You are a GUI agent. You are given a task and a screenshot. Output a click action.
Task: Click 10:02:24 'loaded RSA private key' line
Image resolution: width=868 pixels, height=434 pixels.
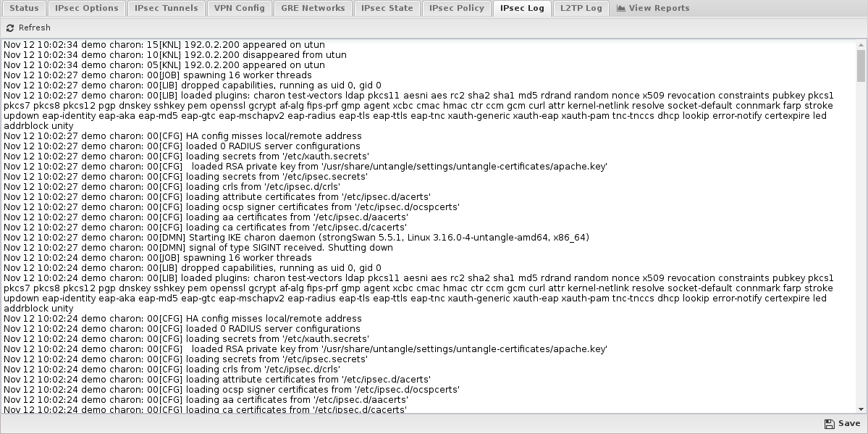click(x=306, y=349)
